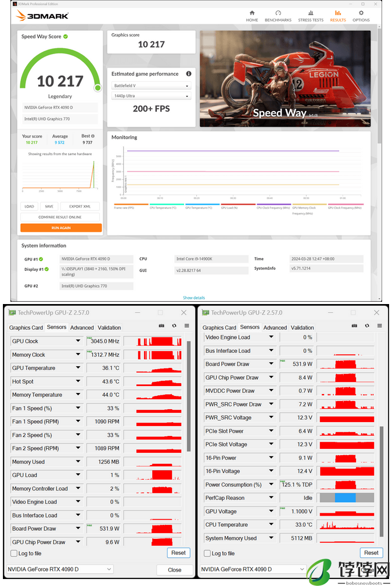Open the BENCHMARKS section in 3DMark
This screenshot has height=586, width=392.
(x=278, y=16)
